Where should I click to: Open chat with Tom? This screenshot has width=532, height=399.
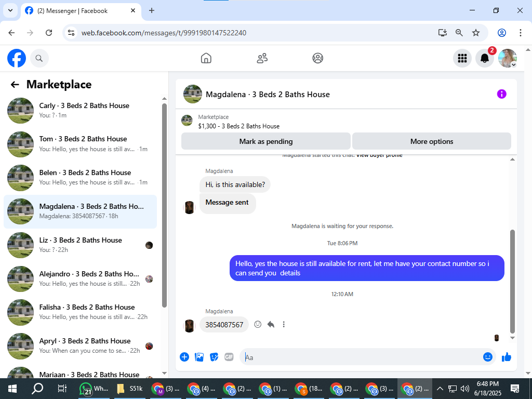pyautogui.click(x=81, y=144)
